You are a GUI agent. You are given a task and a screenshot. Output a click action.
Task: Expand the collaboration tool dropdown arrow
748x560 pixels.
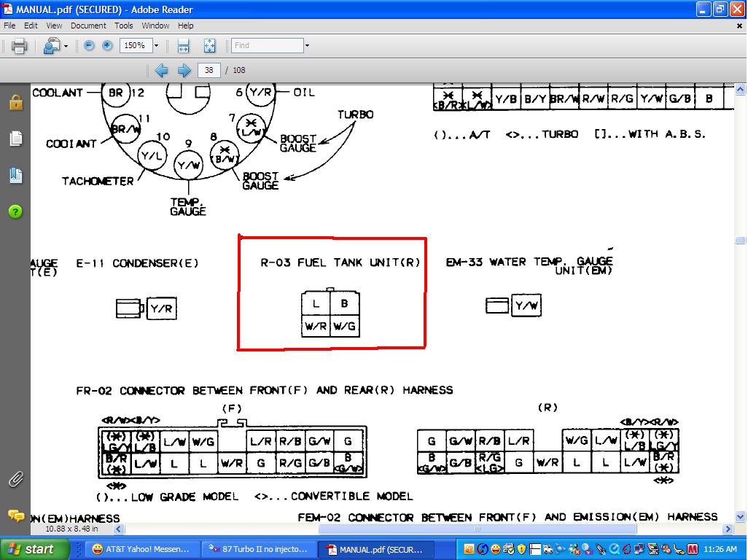(x=66, y=46)
